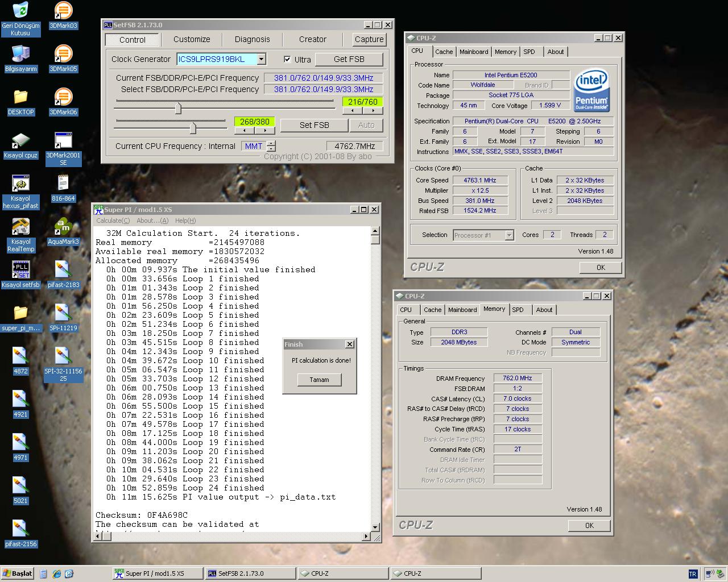Switch to SetFSB Diagnosis tab
Viewport: 728px width, 582px height.
(252, 39)
